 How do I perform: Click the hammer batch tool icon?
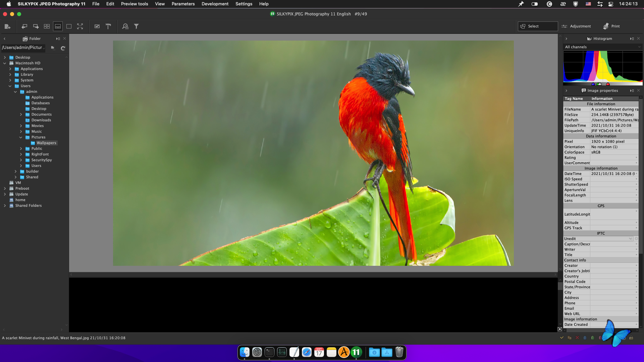click(x=108, y=26)
